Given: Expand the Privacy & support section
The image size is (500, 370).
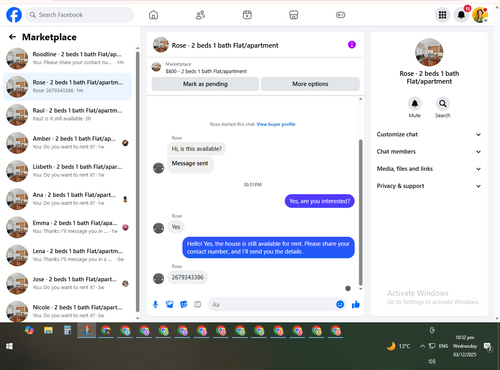Looking at the screenshot, I should [x=429, y=186].
